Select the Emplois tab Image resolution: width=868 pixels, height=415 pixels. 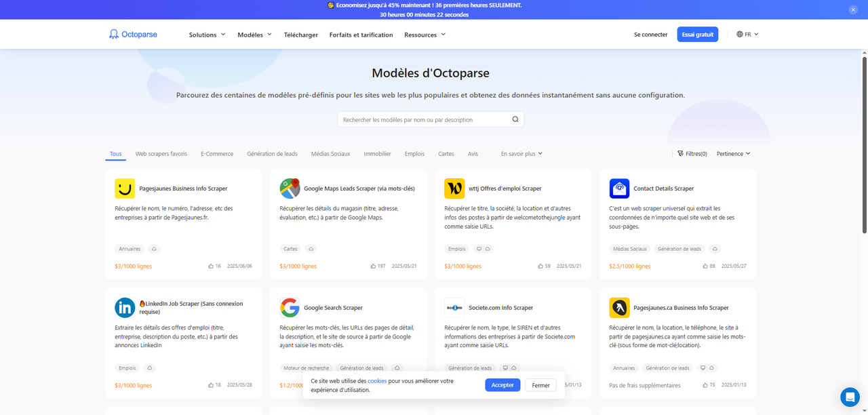pyautogui.click(x=414, y=154)
